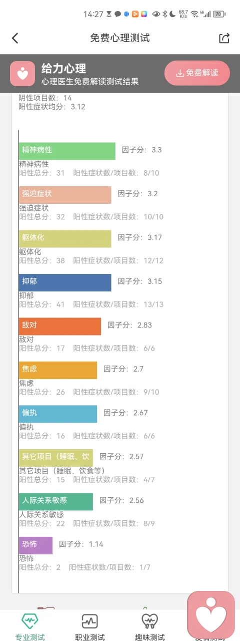The height and width of the screenshot is (644, 240).
Task: Tap the teal 人际关系敏感 bar
Action: (56, 502)
